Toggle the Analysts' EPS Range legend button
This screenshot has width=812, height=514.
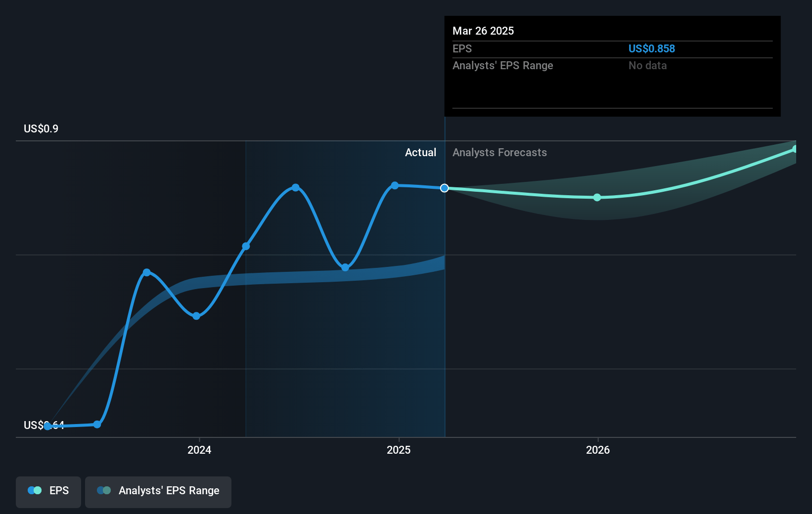coord(158,492)
